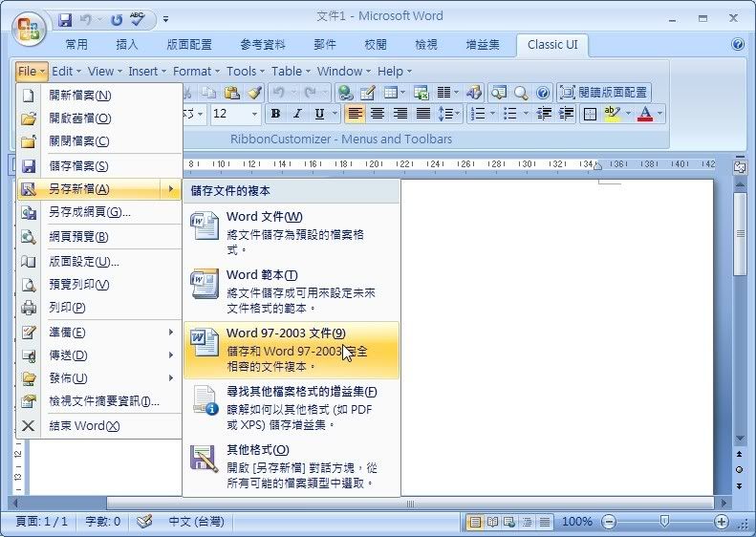The width and height of the screenshot is (756, 537).
Task: Click the Drawing shapes icon
Action: pyautogui.click(x=474, y=92)
